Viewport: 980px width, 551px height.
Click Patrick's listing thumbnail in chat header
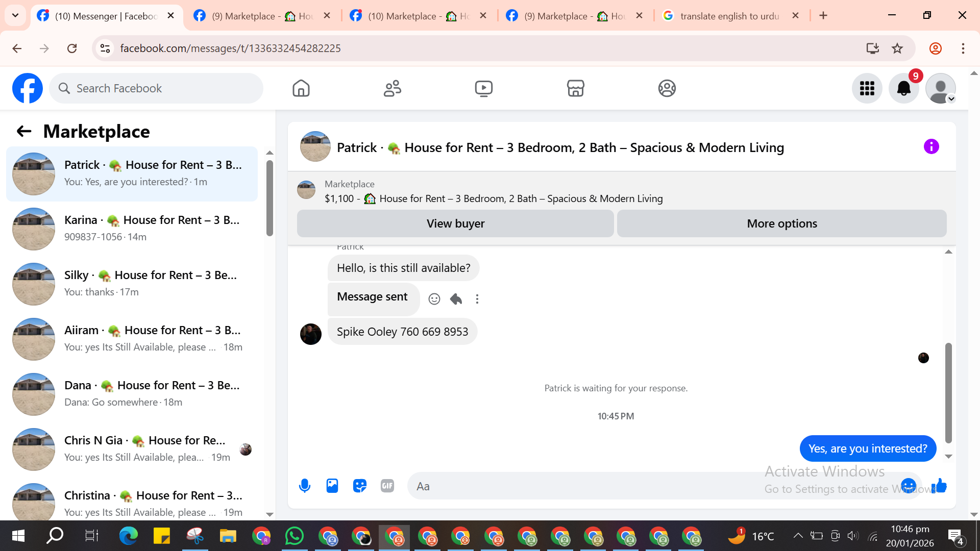click(x=315, y=147)
